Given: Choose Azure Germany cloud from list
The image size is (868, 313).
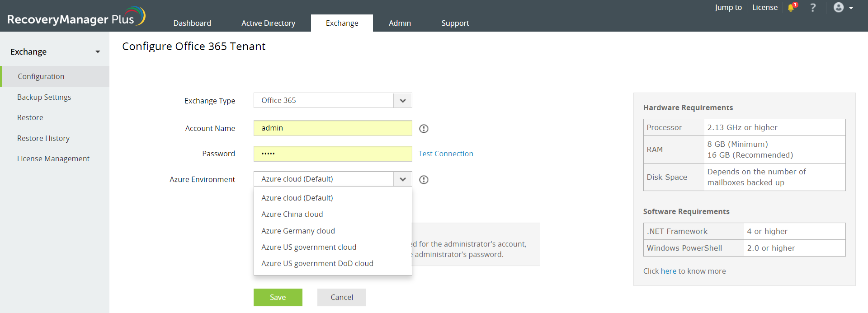Looking at the screenshot, I should tap(298, 231).
